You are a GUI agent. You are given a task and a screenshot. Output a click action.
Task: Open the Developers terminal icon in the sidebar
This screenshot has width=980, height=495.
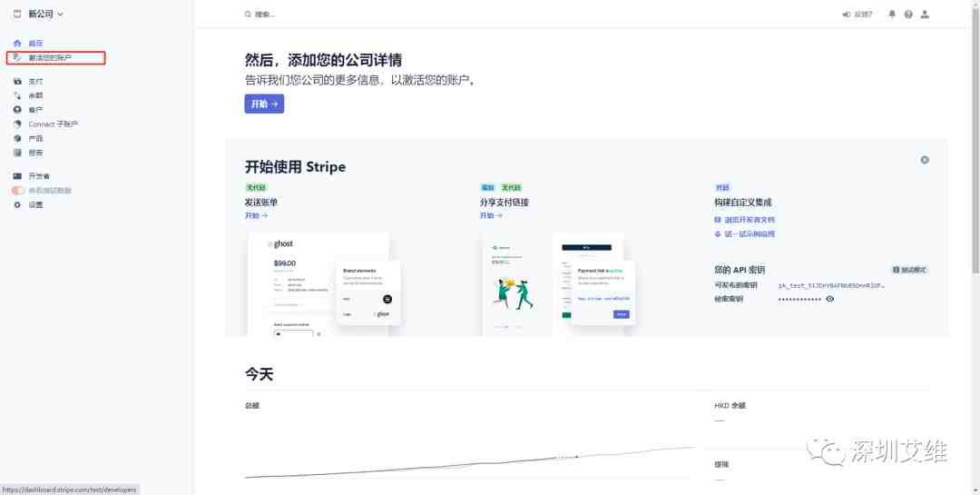pos(17,176)
